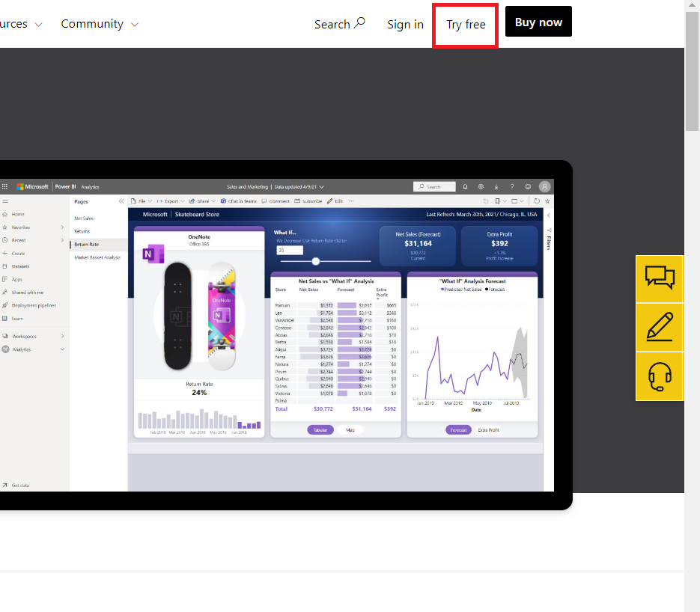Select the Map view toggle
The image size is (700, 612).
tap(350, 430)
